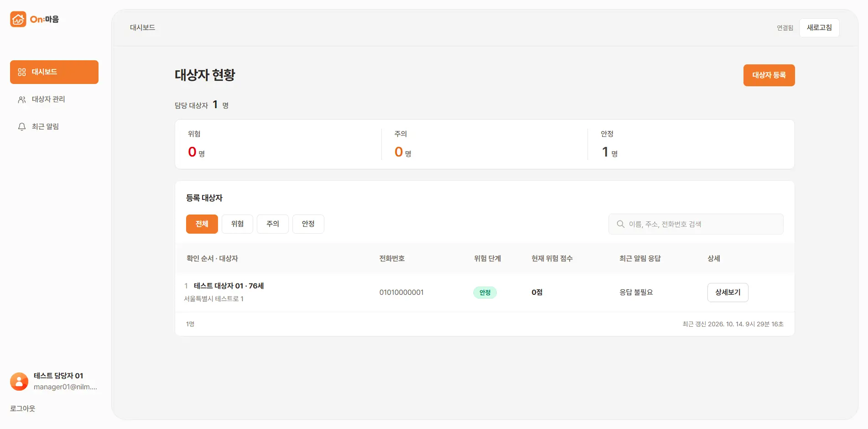Click the 테스트 담당자 01 avatar icon
Viewport: 868px width, 429px height.
[19, 382]
